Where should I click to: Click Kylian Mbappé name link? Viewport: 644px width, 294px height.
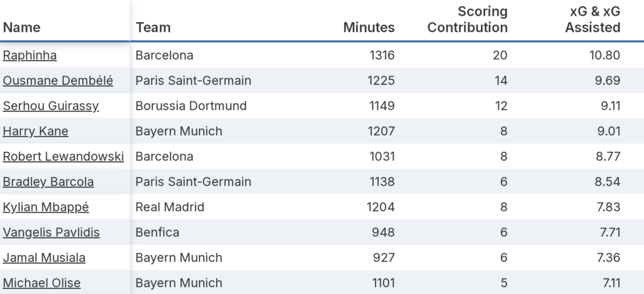(46, 207)
